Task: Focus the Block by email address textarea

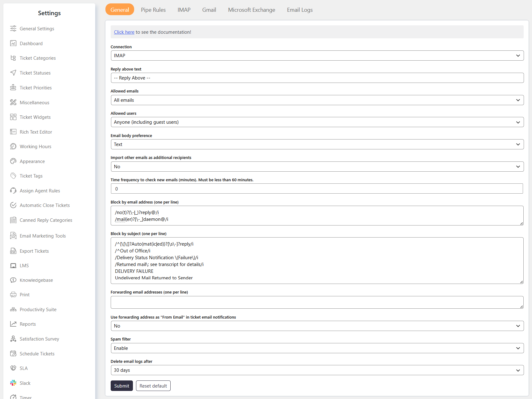Action: coord(317,216)
